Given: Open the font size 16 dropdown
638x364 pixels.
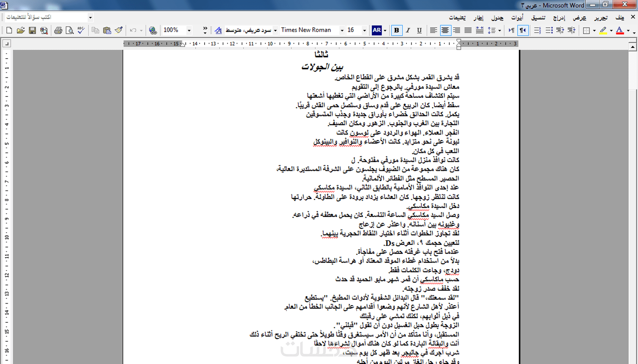Looking at the screenshot, I should [x=364, y=30].
